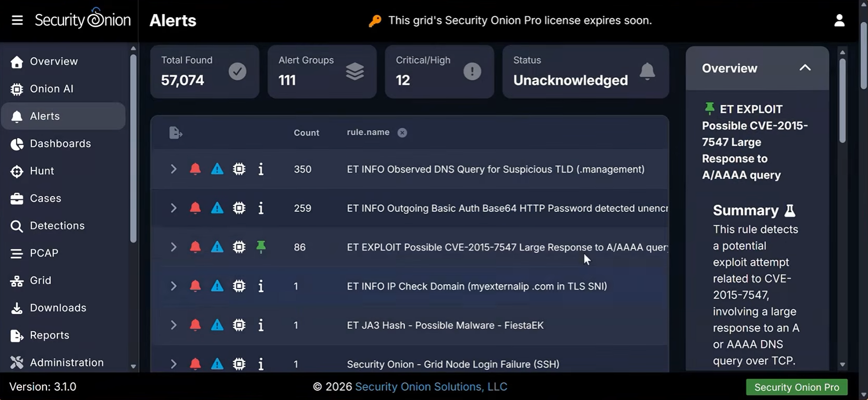Escalate the SSH Login Failure alert
Screen dimensions: 868x400
click(217, 363)
